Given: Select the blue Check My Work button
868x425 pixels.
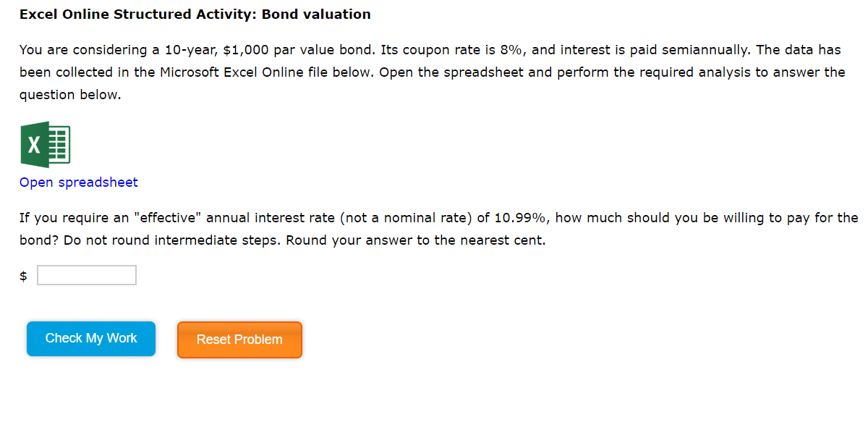Looking at the screenshot, I should click(90, 338).
